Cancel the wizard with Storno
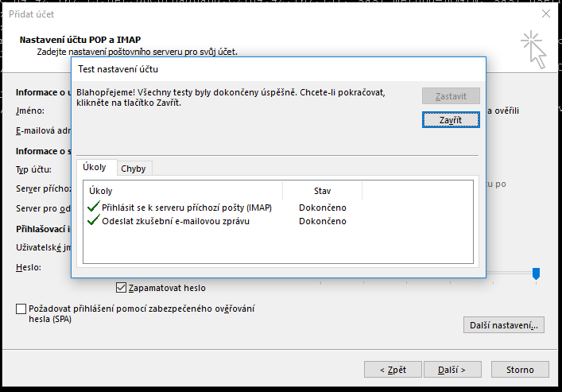The image size is (562, 392). click(x=519, y=370)
